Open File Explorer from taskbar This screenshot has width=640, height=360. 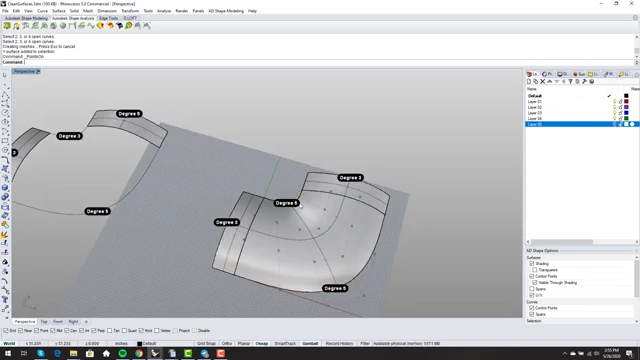73,353
